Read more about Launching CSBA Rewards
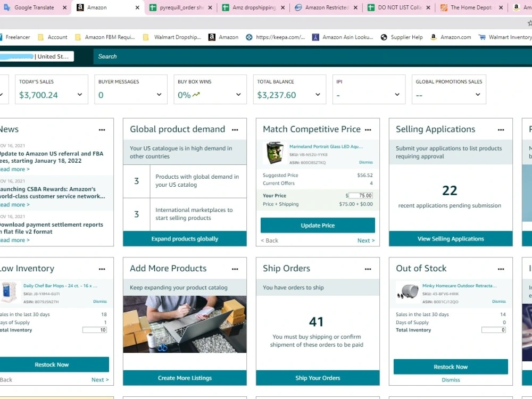The image size is (532, 399). 14,205
